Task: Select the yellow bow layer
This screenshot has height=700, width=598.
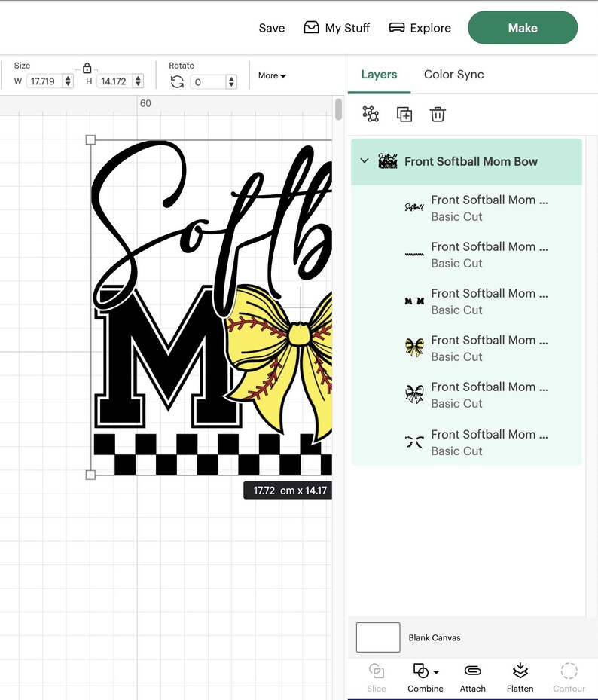Action: click(x=466, y=348)
